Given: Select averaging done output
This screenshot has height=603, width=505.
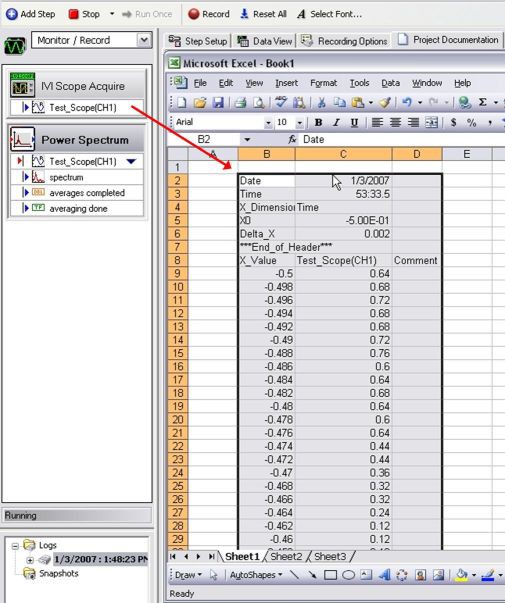Looking at the screenshot, I should 77,208.
